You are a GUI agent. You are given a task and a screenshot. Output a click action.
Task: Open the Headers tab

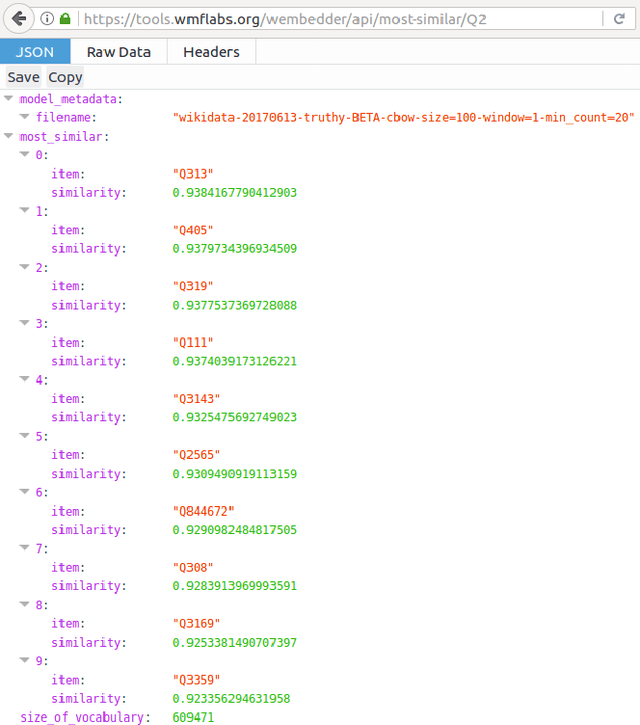coord(211,52)
